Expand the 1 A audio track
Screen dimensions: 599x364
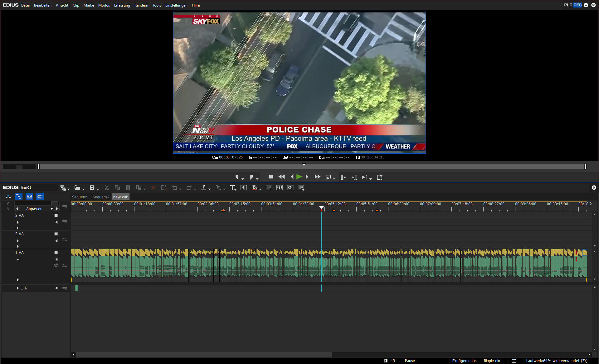point(18,288)
